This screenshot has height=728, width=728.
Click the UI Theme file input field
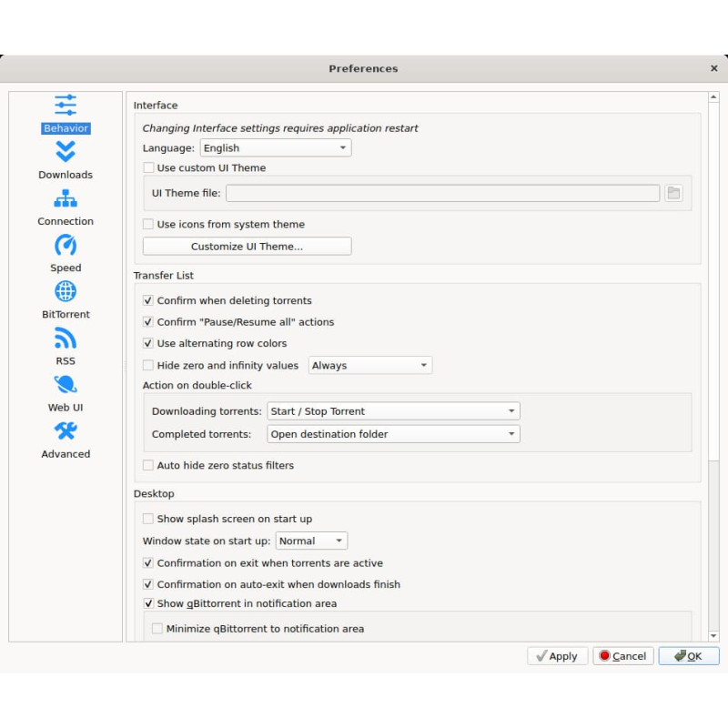click(443, 193)
